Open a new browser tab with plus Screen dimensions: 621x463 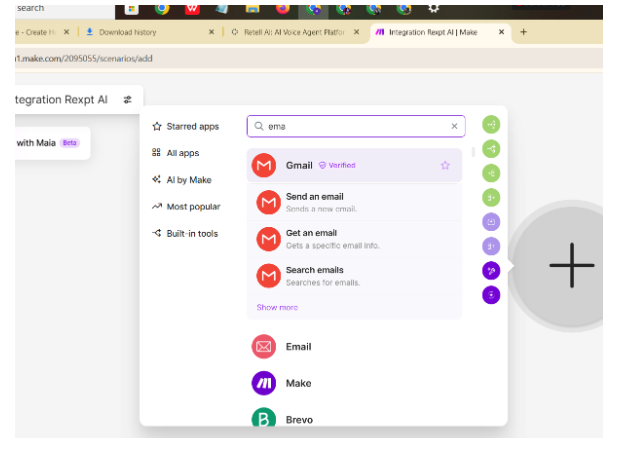coord(523,32)
